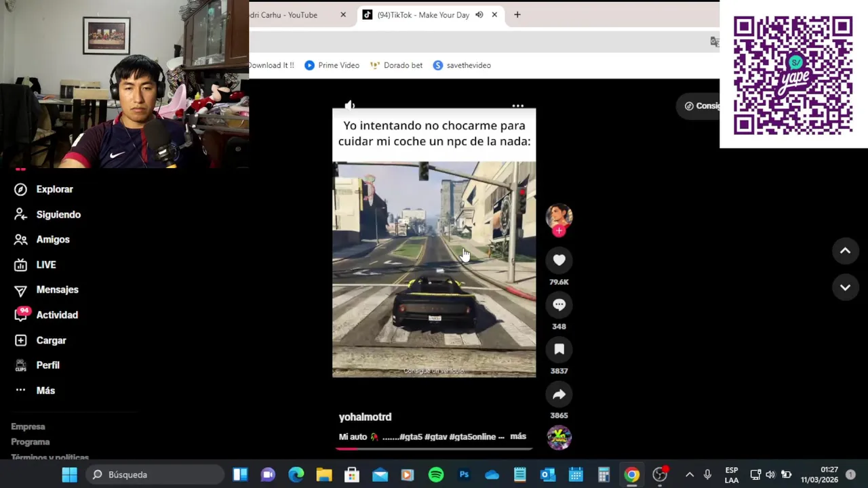The image size is (868, 488).
Task: Open Mail app from taskbar
Action: pos(380,474)
